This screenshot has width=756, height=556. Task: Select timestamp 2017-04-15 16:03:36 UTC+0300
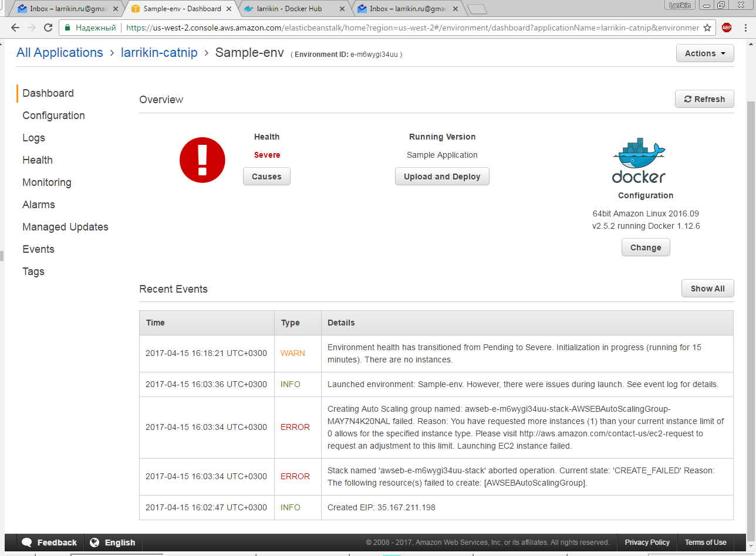coord(206,384)
